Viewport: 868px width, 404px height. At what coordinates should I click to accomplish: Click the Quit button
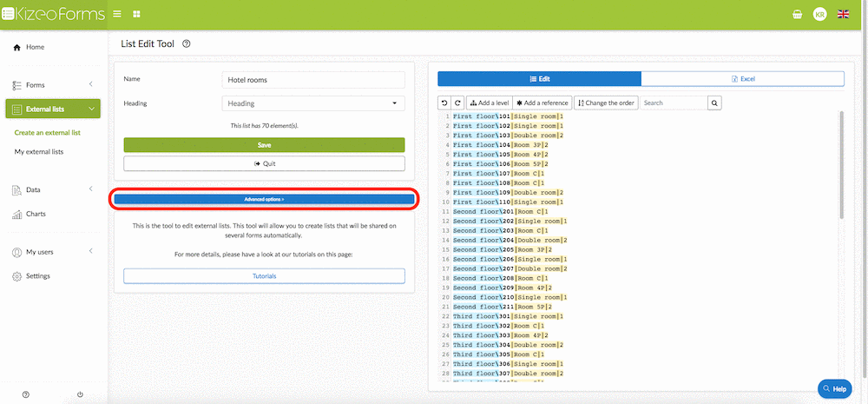pos(264,163)
